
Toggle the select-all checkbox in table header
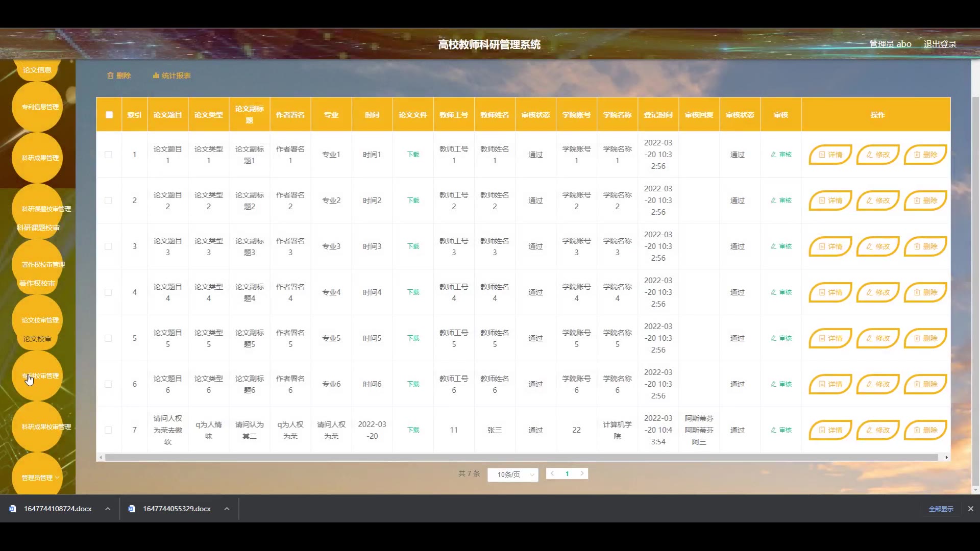pos(109,115)
